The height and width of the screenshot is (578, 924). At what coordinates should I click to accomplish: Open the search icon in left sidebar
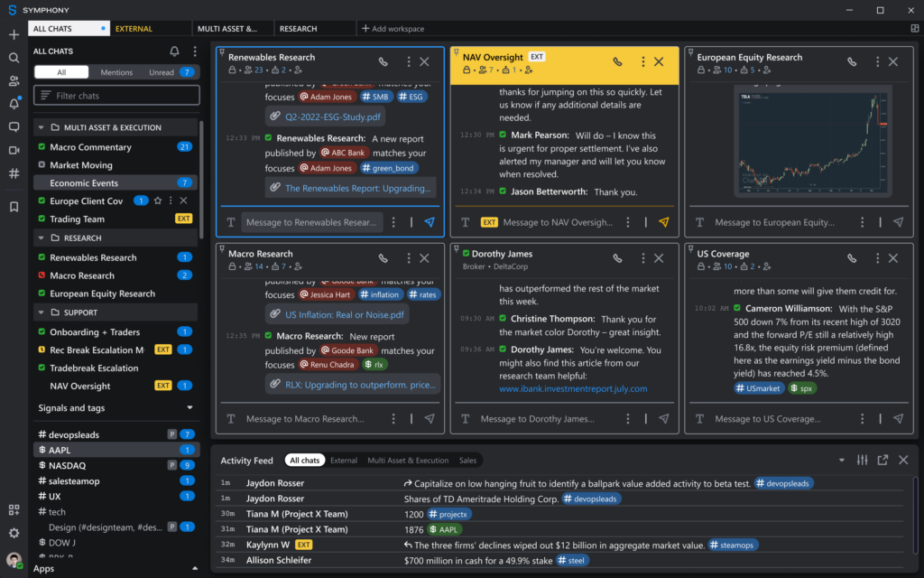[x=14, y=58]
